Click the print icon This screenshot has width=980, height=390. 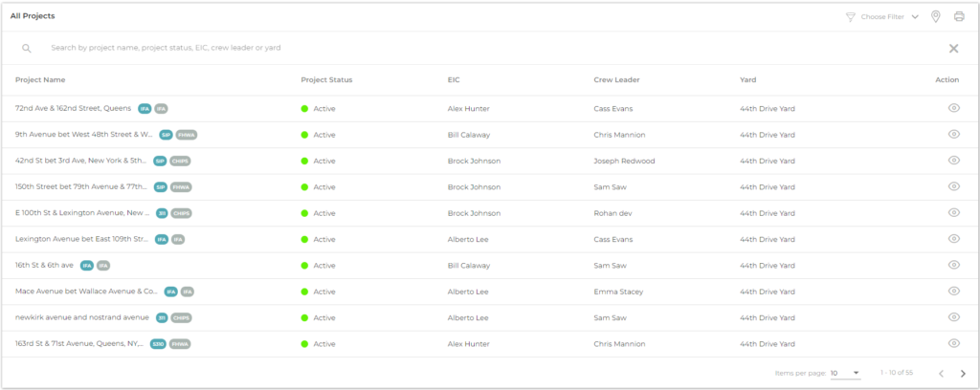click(x=958, y=16)
